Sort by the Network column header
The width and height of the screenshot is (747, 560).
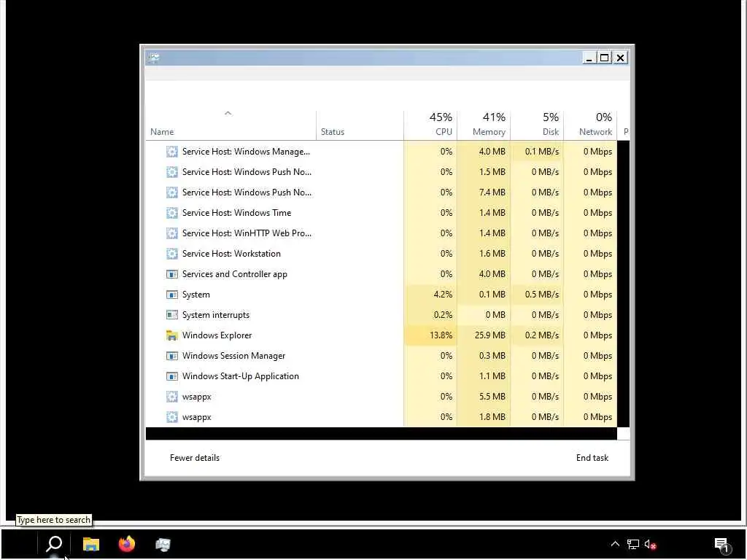pos(591,125)
